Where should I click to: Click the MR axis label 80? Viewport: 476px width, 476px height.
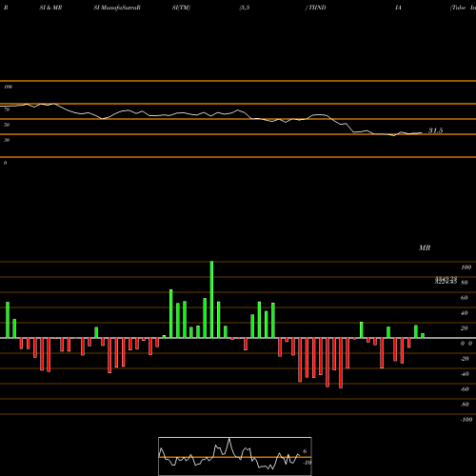point(465,283)
